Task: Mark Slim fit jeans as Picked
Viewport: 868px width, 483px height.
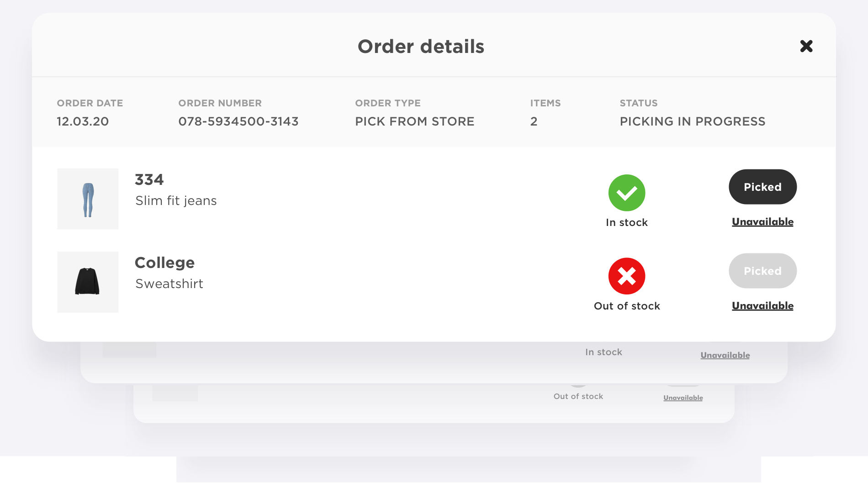Action: pyautogui.click(x=762, y=187)
